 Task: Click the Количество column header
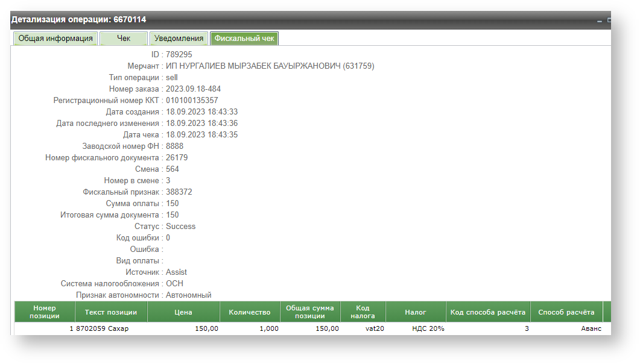click(250, 312)
